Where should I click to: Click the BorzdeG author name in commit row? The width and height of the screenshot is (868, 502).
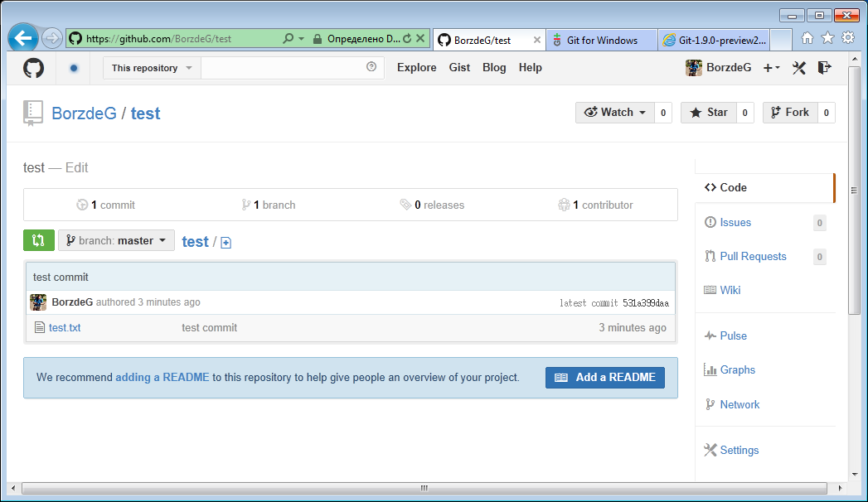click(72, 302)
